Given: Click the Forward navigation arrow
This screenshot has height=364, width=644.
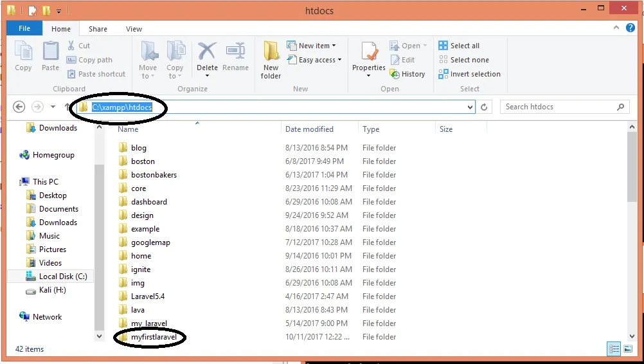Looking at the screenshot, I should [37, 107].
